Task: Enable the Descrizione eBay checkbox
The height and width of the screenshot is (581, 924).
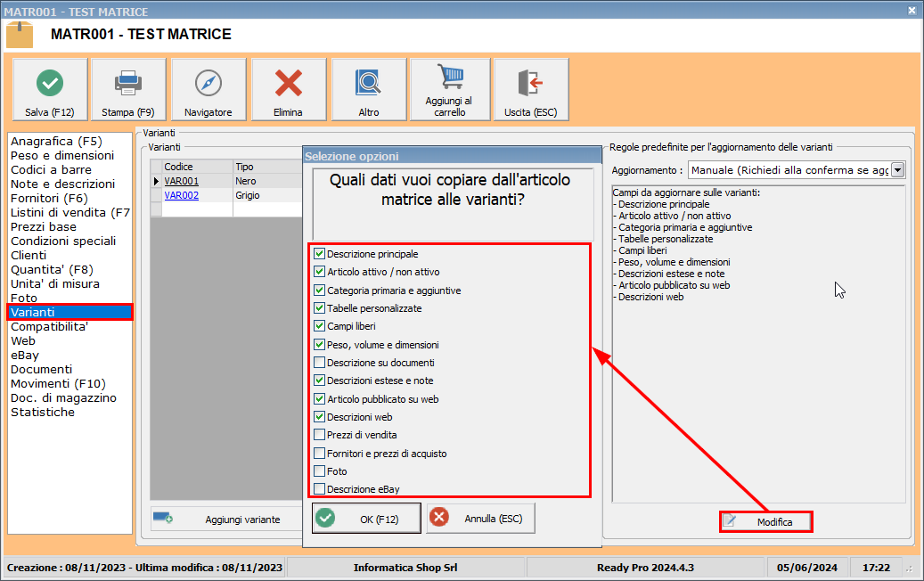Action: [320, 488]
